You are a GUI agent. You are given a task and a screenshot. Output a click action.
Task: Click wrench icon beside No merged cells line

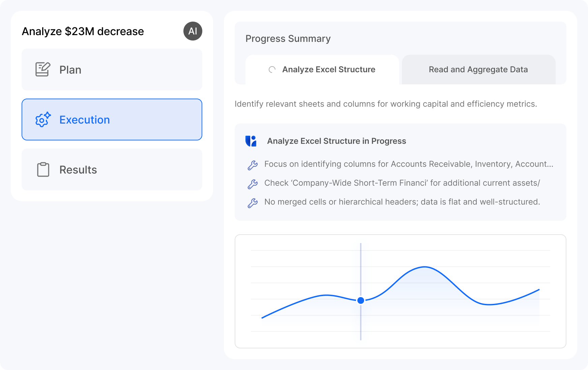253,203
